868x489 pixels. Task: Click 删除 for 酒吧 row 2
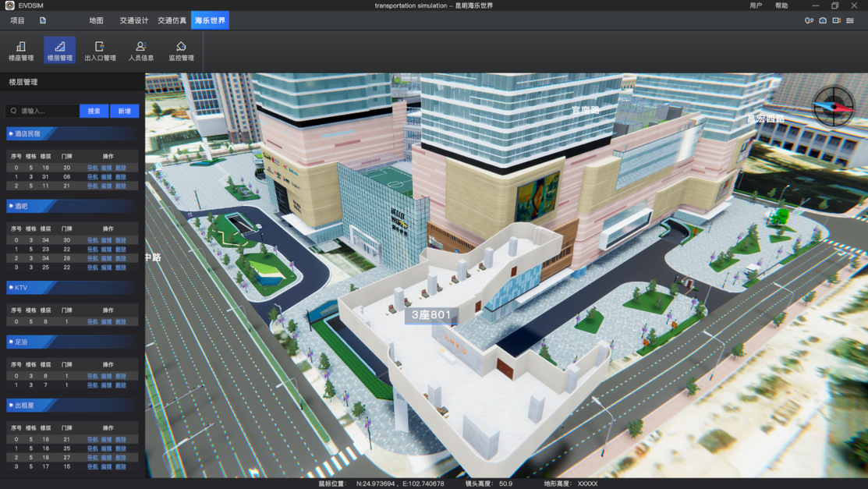pyautogui.click(x=121, y=259)
